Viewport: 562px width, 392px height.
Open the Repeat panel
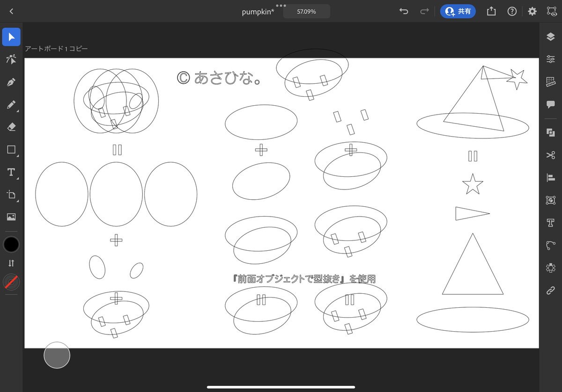tap(551, 268)
